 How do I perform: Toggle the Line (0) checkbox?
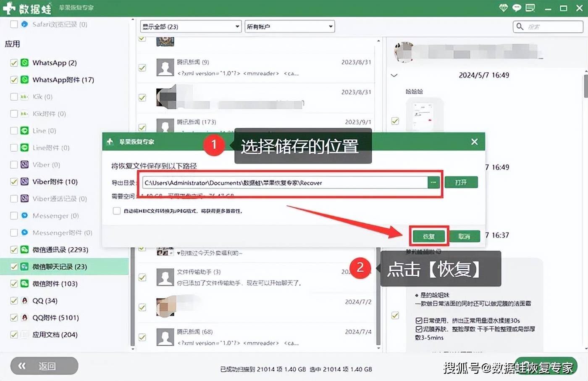(x=14, y=131)
